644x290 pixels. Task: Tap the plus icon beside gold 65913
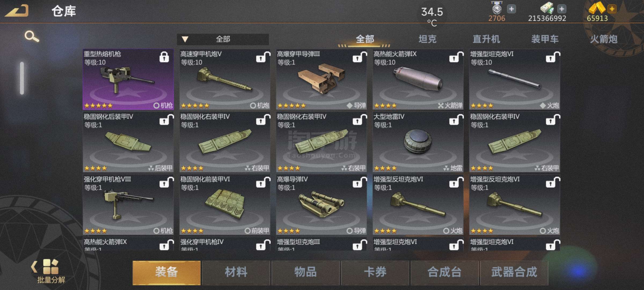coord(612,9)
